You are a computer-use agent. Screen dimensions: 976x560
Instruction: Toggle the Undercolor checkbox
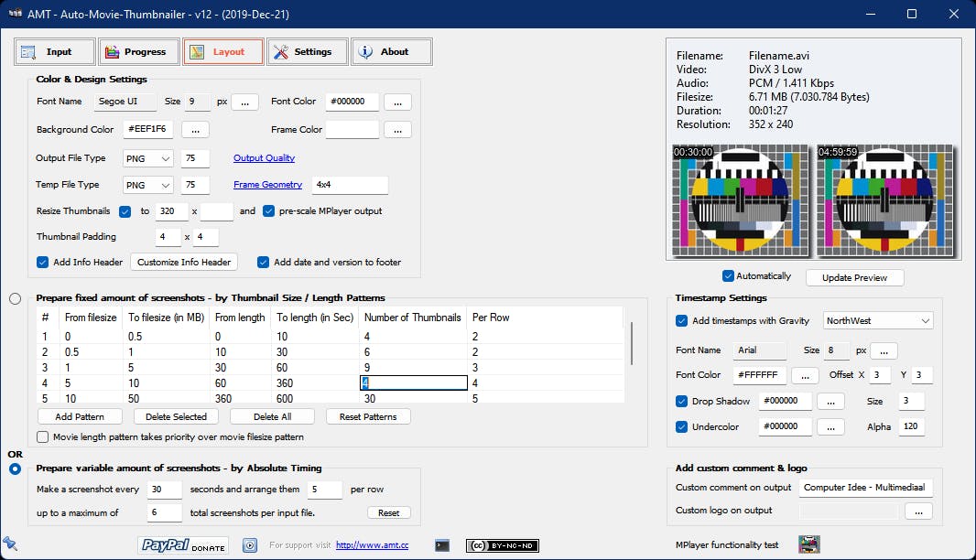tap(681, 426)
